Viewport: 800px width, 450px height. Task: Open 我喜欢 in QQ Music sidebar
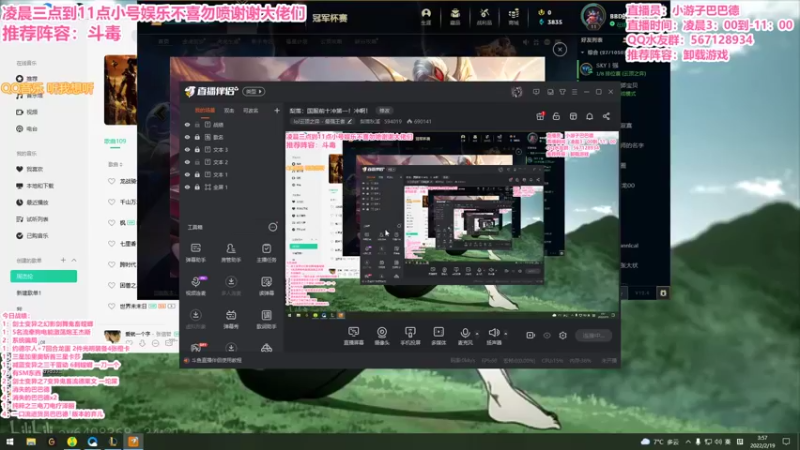point(30,169)
